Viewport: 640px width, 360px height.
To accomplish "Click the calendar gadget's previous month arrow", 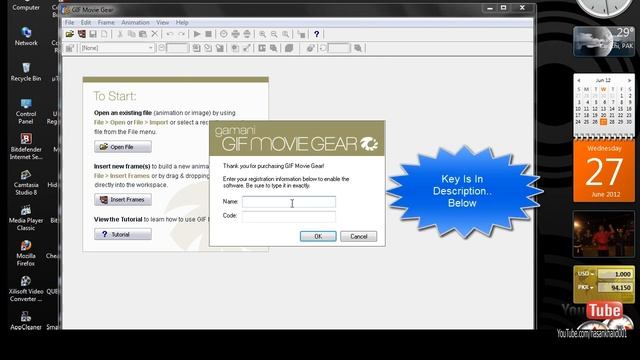I will [578, 80].
